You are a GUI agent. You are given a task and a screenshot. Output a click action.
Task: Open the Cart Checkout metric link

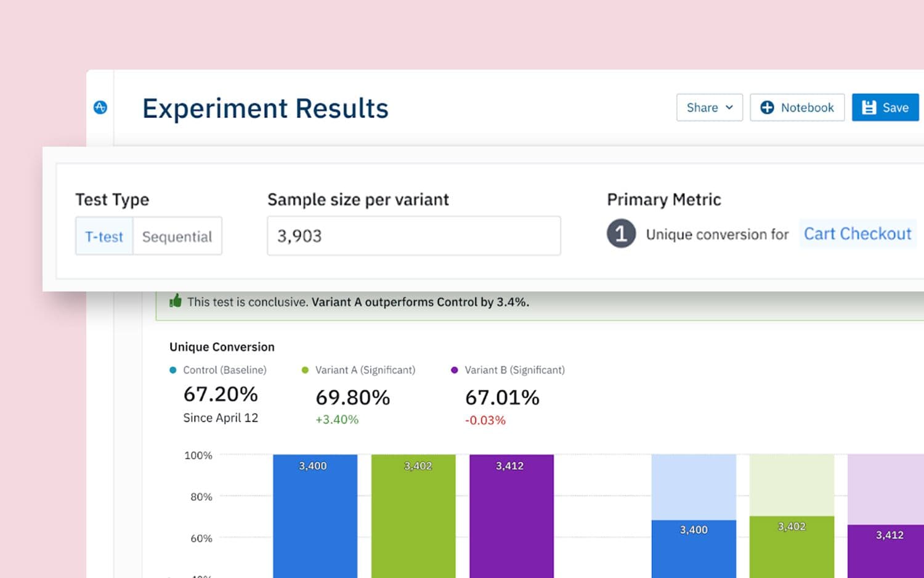[x=857, y=234]
